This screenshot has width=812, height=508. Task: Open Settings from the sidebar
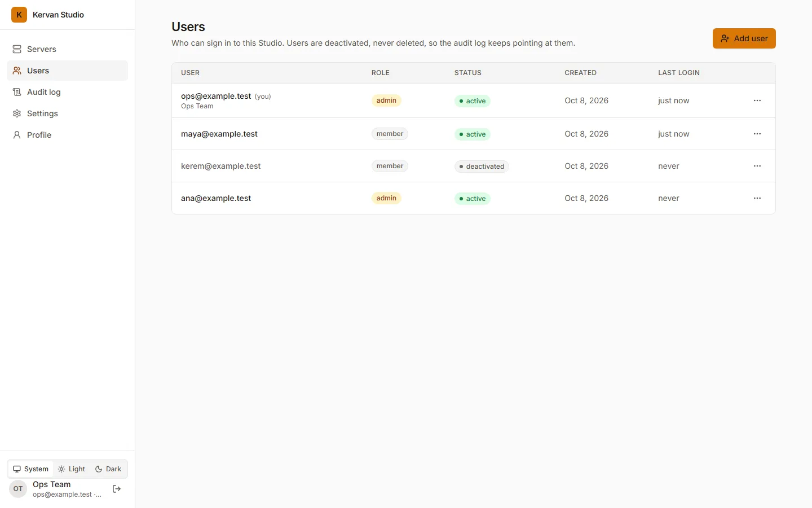(67, 113)
